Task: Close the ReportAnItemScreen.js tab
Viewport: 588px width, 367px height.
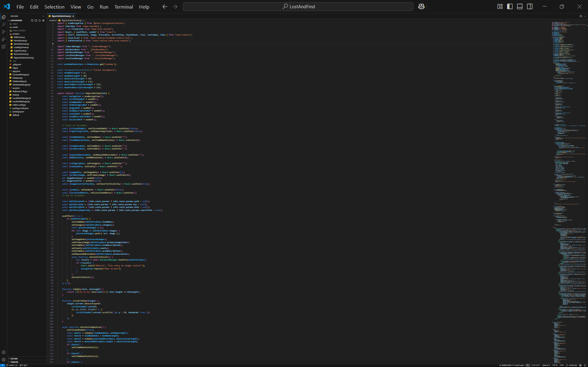Action: point(73,16)
